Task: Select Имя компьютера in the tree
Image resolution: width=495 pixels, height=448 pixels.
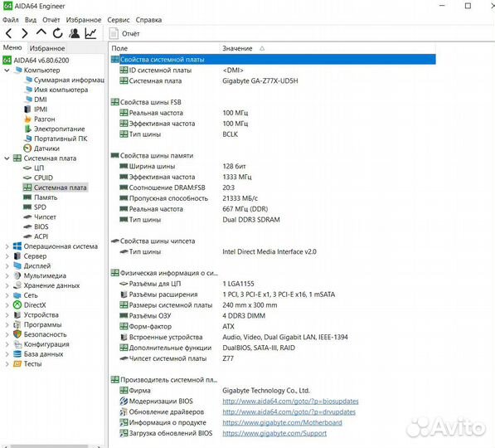Action: (x=57, y=90)
